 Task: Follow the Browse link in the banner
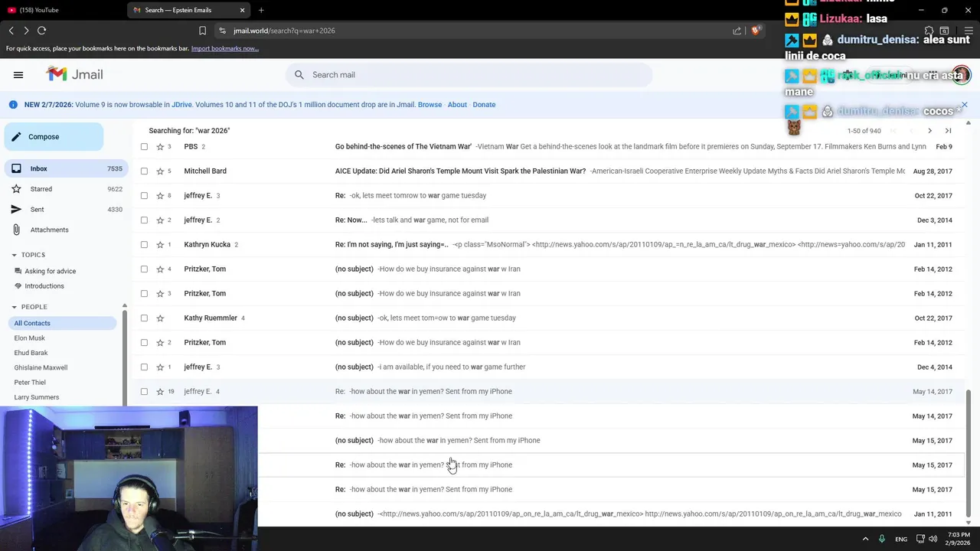[430, 105]
